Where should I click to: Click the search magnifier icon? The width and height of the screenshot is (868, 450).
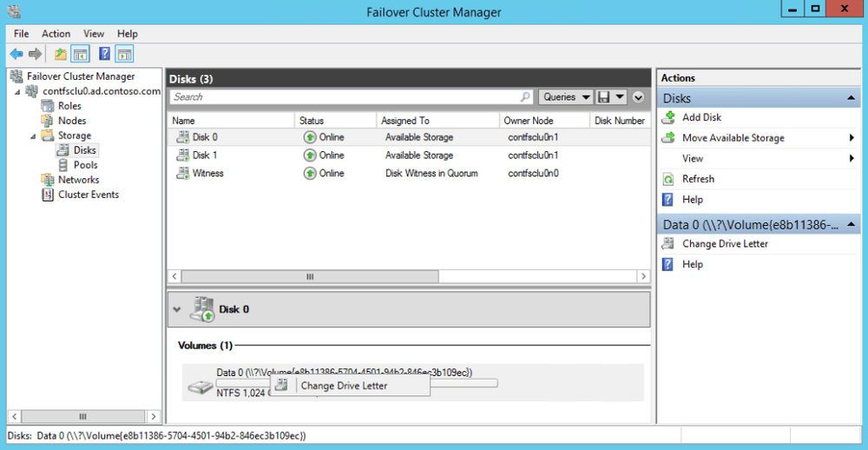pos(525,97)
